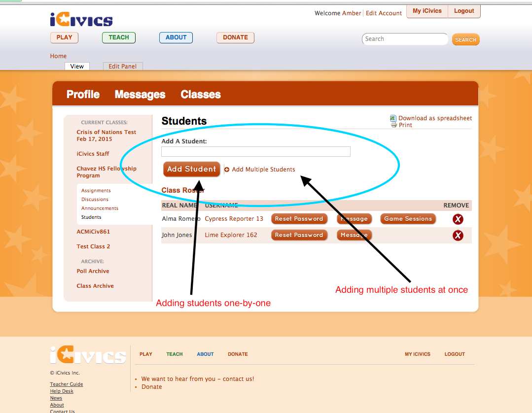Click Download as spreadsheet link
This screenshot has width=532, height=413.
click(435, 118)
